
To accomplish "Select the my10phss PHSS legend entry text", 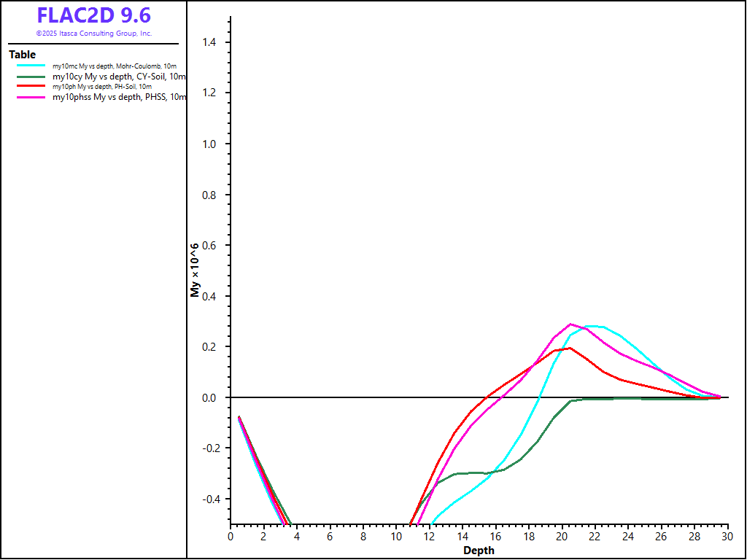I will pyautogui.click(x=119, y=98).
